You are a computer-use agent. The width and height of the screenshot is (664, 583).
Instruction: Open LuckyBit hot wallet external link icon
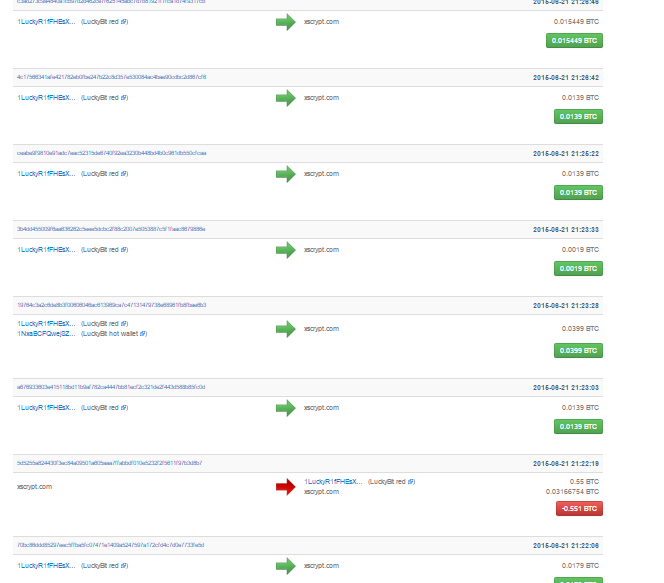(x=143, y=334)
